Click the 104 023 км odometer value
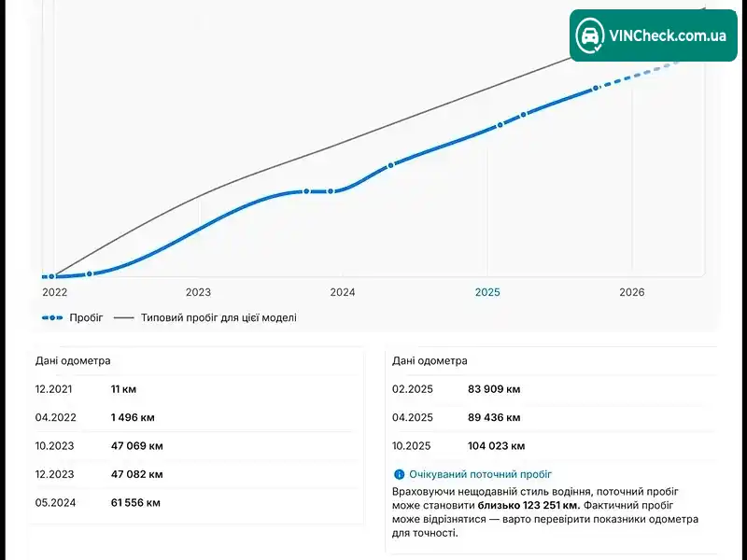Screen dimensions: 747x560 click(497, 446)
